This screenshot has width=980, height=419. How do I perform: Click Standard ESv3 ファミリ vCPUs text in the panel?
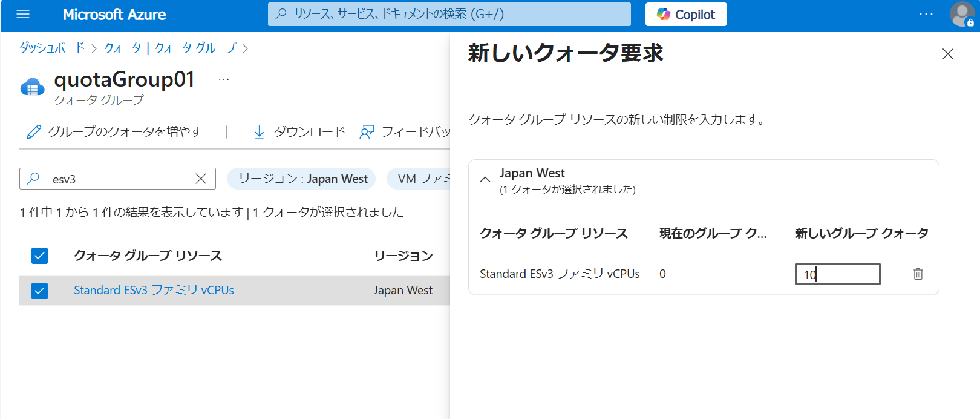coord(560,274)
